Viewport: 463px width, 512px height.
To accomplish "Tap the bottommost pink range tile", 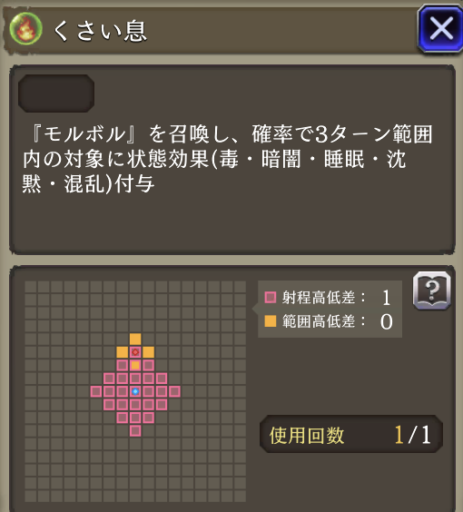I will (x=135, y=431).
